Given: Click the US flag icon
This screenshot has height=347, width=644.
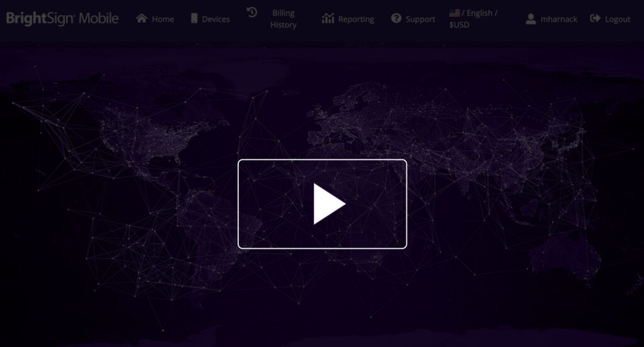Looking at the screenshot, I should [x=454, y=13].
